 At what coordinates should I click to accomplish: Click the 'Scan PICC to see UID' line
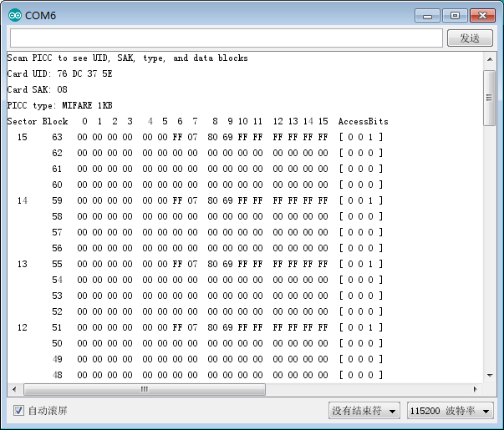pyautogui.click(x=128, y=58)
